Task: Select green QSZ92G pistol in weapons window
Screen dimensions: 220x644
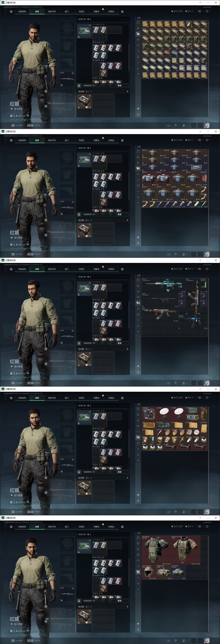Action: click(204, 285)
